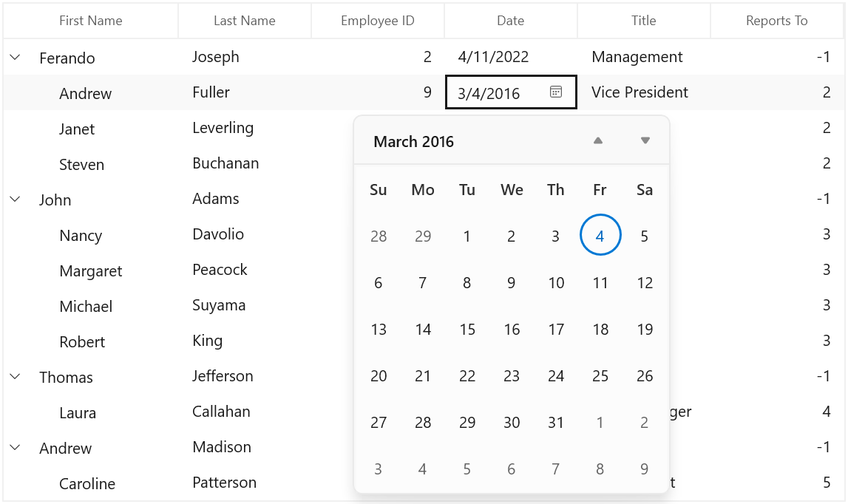This screenshot has height=504, width=848.
Task: Select the highlighted March 4 date
Action: click(x=600, y=235)
